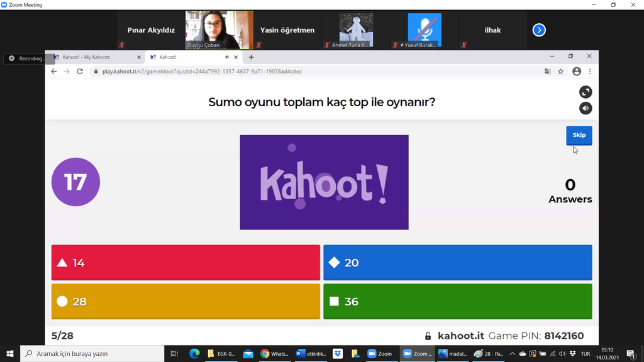The height and width of the screenshot is (362, 644).
Task: Click the question text Sumo oyunu
Action: 321,102
